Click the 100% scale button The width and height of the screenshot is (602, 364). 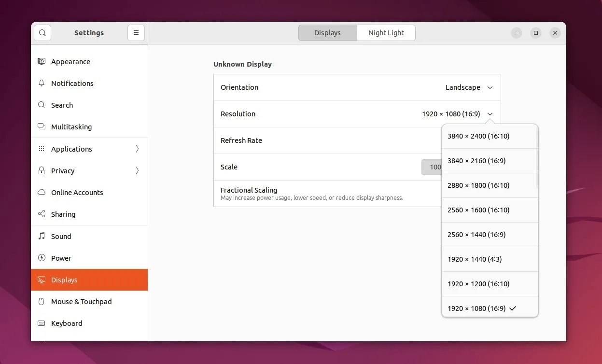click(434, 167)
